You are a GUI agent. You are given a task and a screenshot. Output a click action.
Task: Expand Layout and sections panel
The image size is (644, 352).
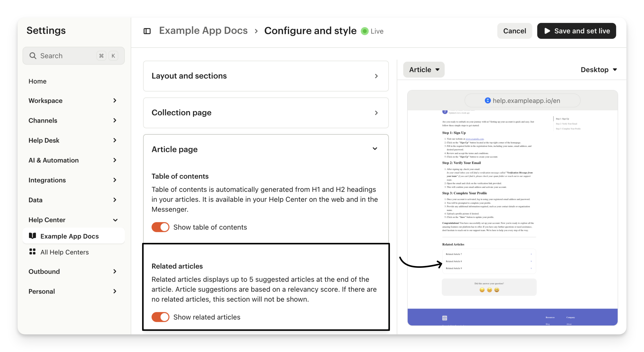[x=266, y=76]
